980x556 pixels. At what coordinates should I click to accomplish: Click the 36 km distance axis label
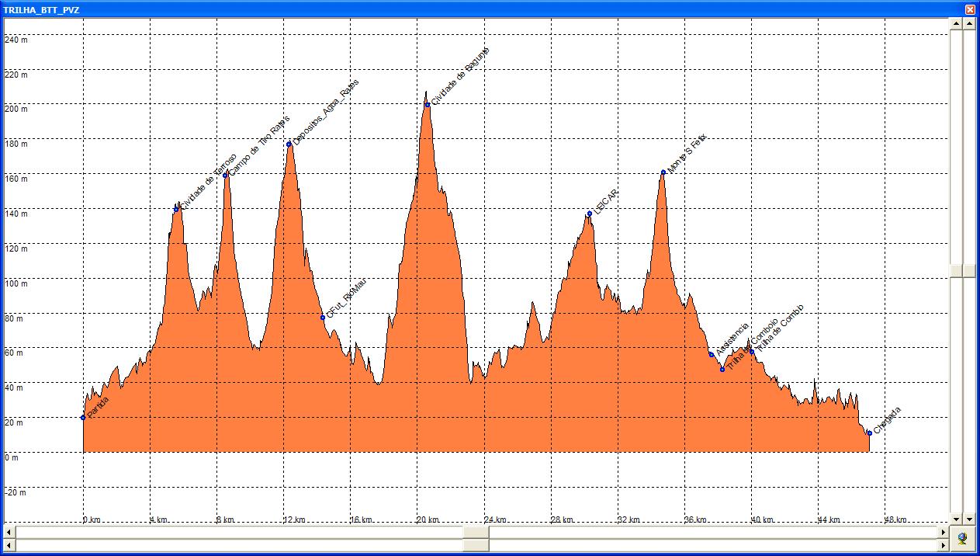696,520
